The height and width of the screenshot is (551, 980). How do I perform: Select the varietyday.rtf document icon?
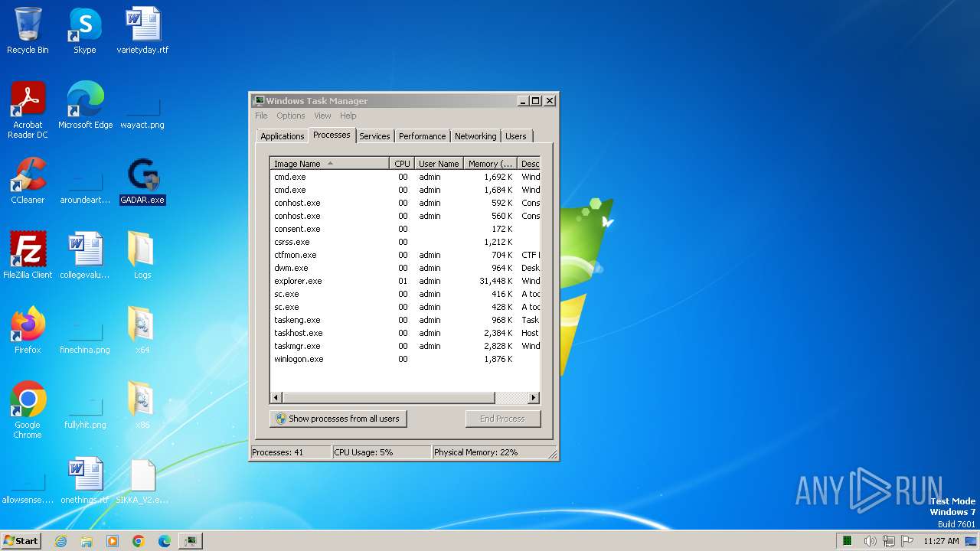coord(142,31)
